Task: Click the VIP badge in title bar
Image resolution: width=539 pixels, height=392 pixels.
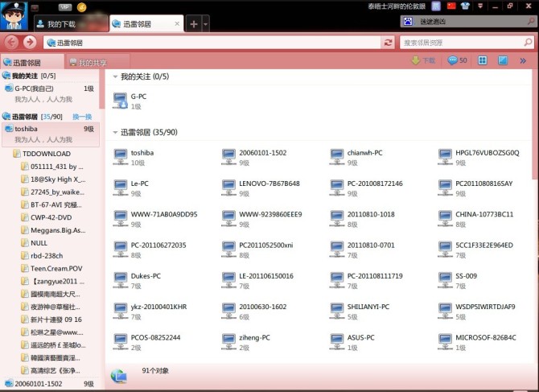Action: point(65,7)
